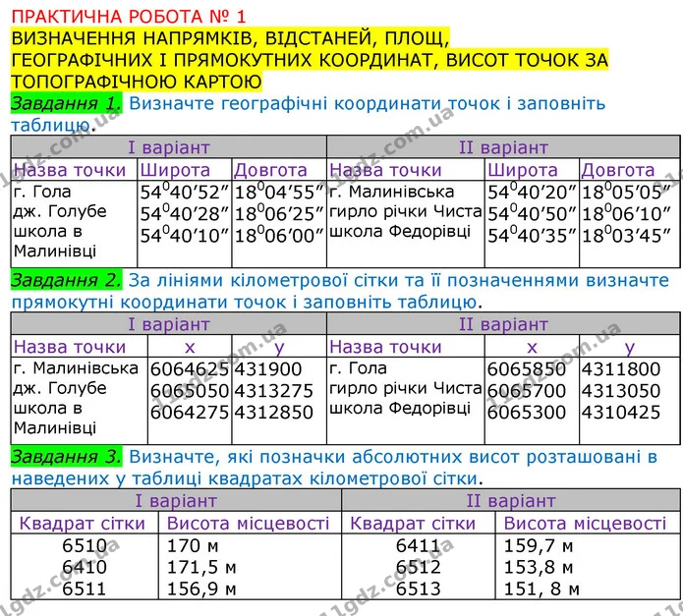Click the height value '171,5 м'

(x=201, y=567)
